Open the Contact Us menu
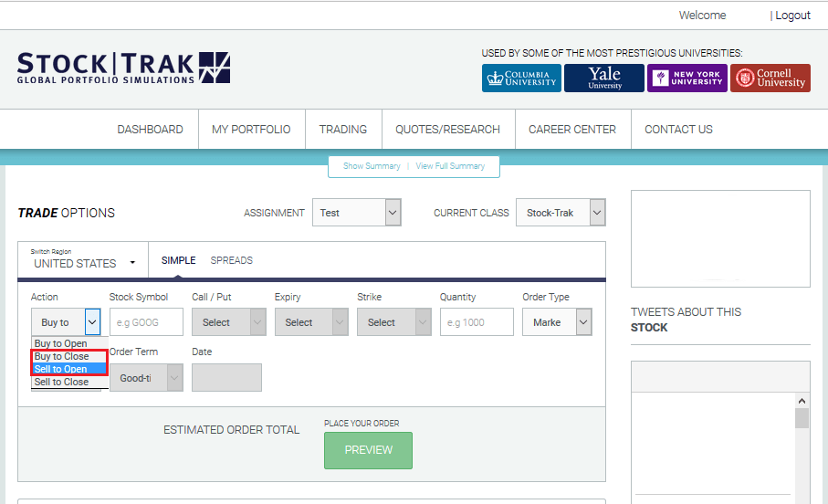 (x=678, y=130)
